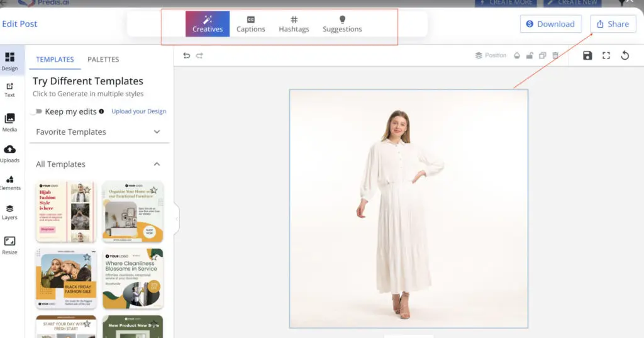Image resolution: width=644 pixels, height=338 pixels.
Task: Undo the last edit
Action: pyautogui.click(x=186, y=55)
